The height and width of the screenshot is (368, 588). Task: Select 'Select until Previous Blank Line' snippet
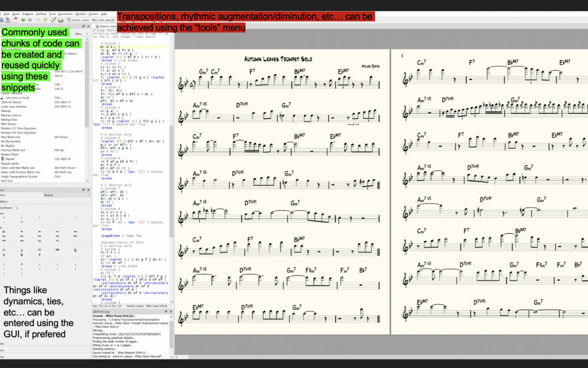[20, 172]
